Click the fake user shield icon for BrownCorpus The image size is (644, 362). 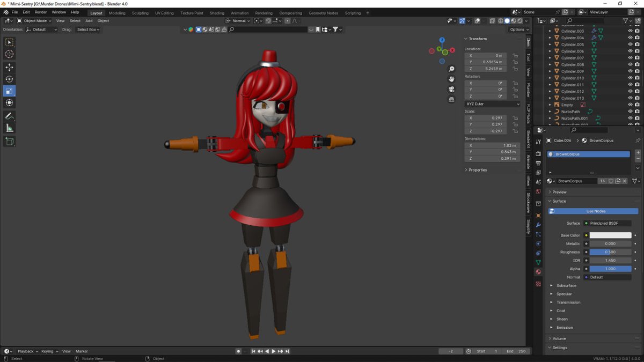click(611, 181)
